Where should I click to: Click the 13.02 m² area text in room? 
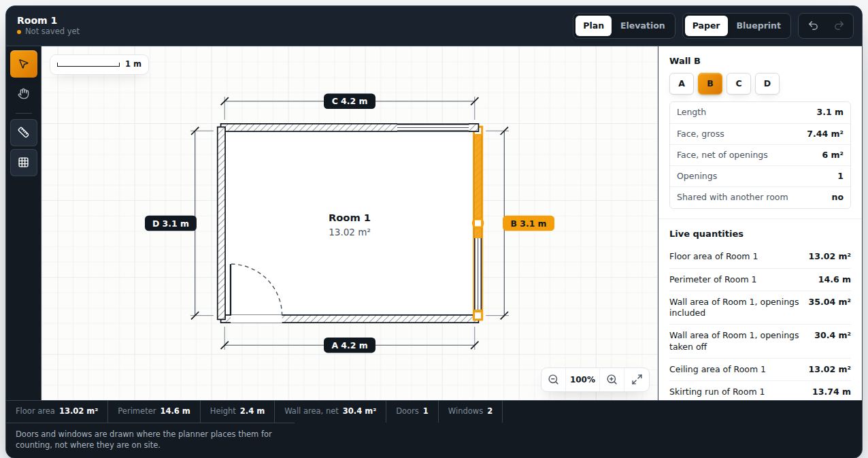coord(350,232)
